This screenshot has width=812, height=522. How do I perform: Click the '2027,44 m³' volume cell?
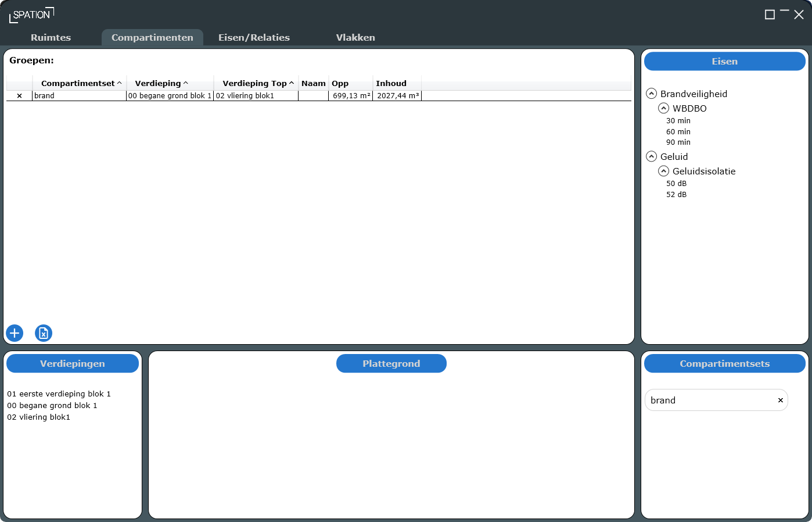tap(397, 96)
